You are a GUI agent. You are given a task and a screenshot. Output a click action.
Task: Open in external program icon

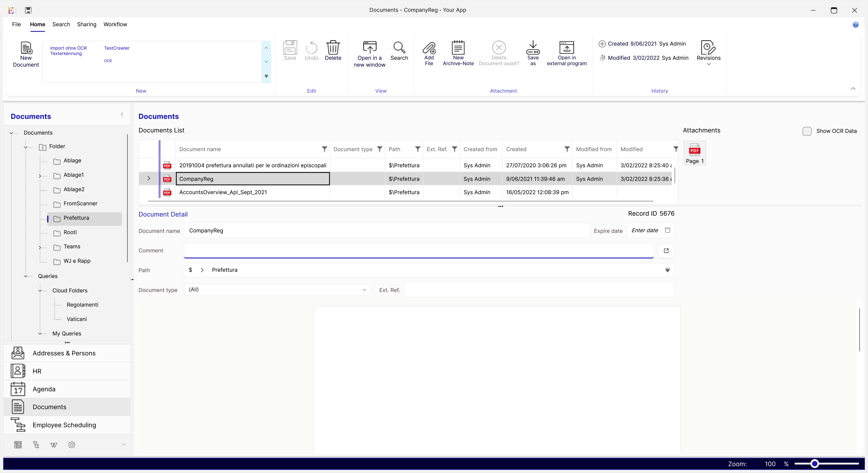point(566,48)
